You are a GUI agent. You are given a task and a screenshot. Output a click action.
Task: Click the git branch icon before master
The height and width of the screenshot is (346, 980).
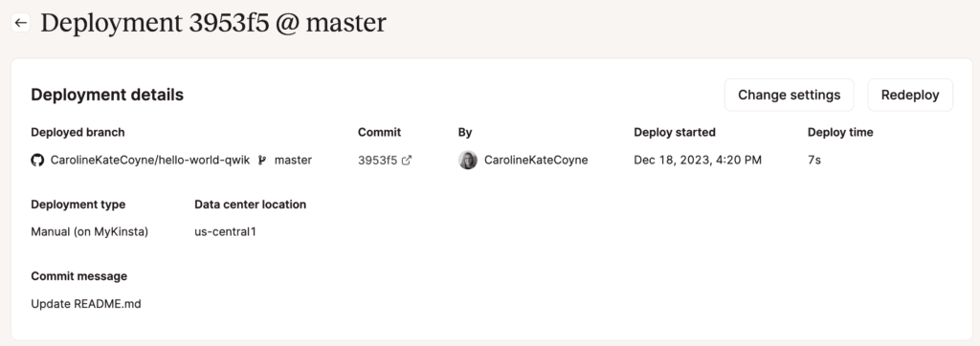pos(262,161)
